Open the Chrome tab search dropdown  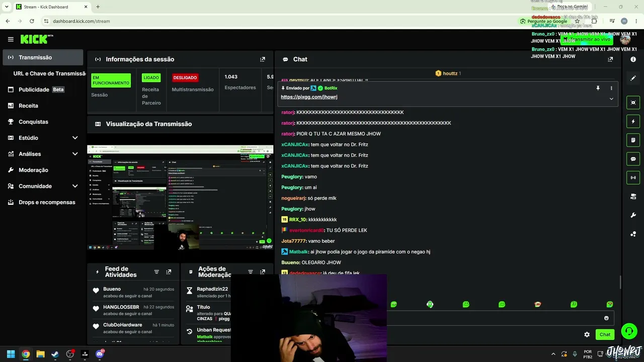[7, 7]
